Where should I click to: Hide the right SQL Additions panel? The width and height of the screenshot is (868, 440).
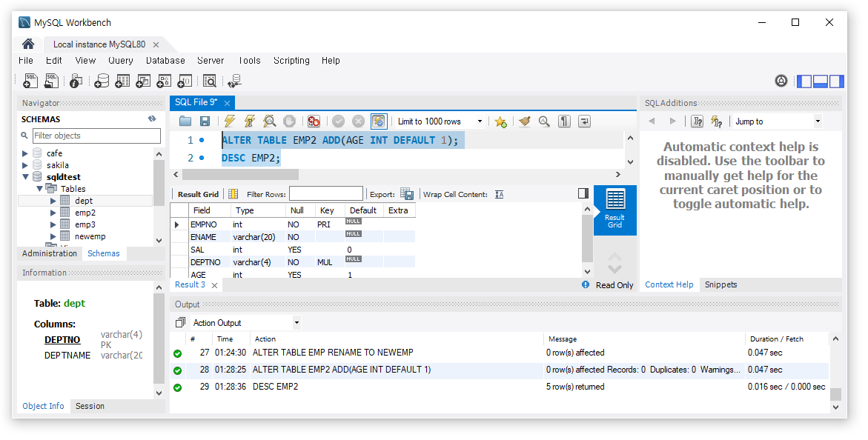tap(836, 81)
